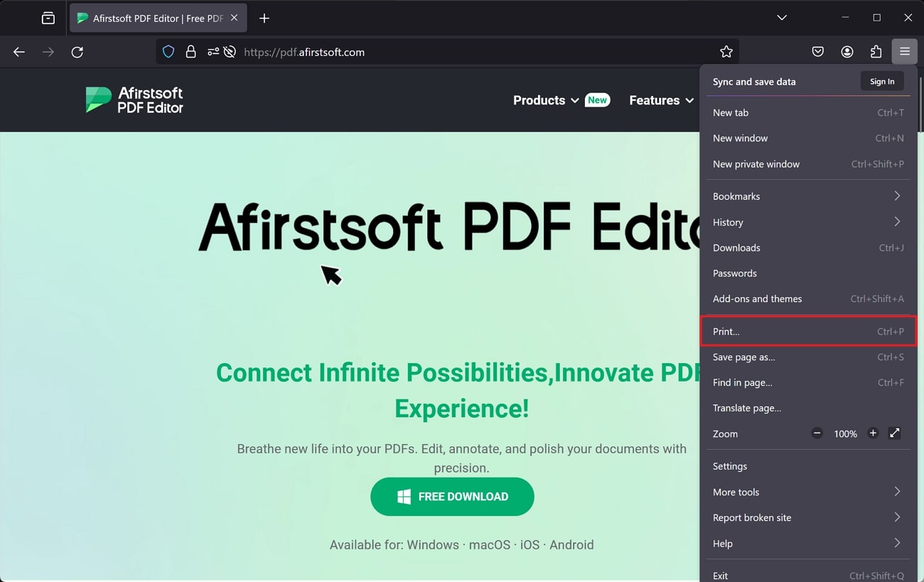Open Downloads from the menu

808,247
